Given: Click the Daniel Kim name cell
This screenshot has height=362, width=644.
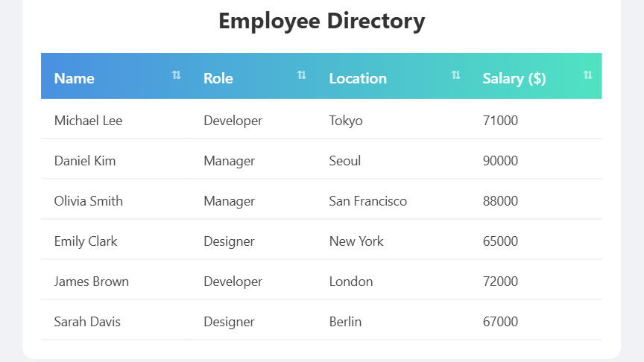Looking at the screenshot, I should click(x=85, y=161).
